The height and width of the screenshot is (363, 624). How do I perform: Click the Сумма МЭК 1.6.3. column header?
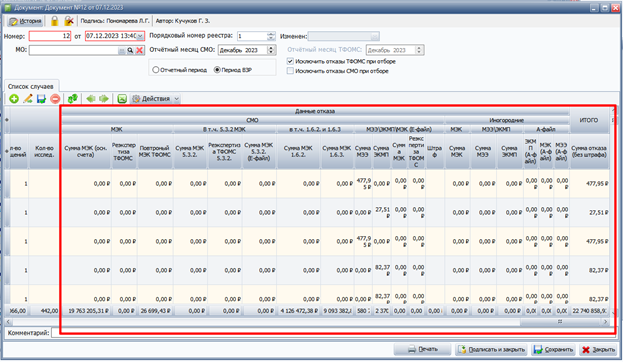click(x=337, y=151)
